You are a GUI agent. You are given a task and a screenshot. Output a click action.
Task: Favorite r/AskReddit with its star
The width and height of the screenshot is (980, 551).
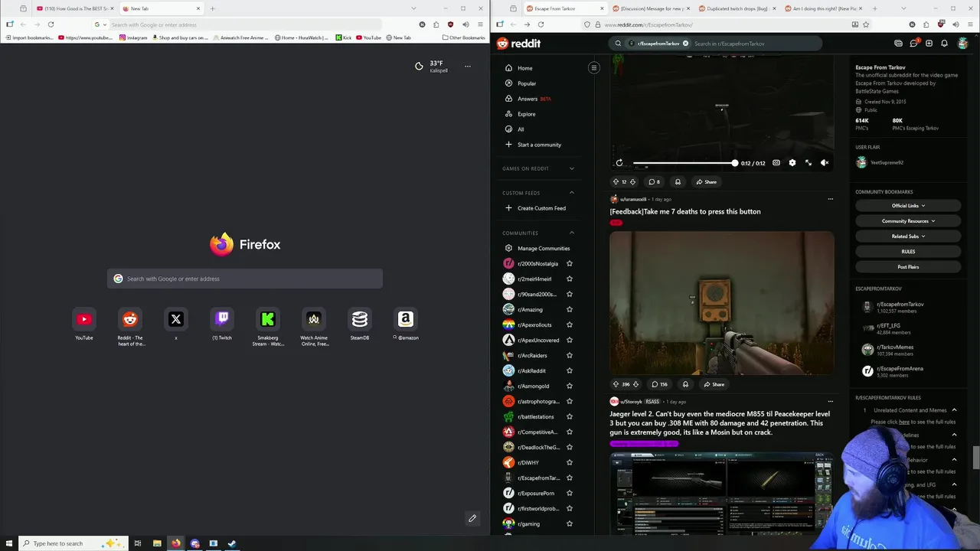pos(569,370)
